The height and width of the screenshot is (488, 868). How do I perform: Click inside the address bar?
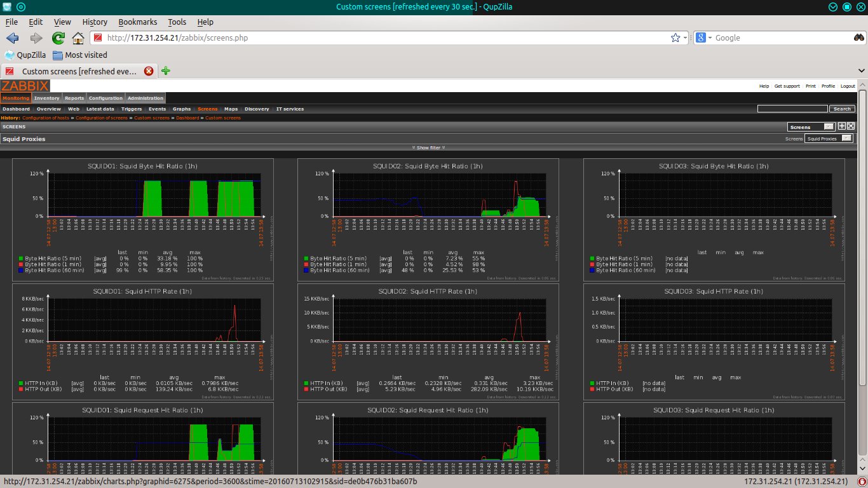[318, 37]
